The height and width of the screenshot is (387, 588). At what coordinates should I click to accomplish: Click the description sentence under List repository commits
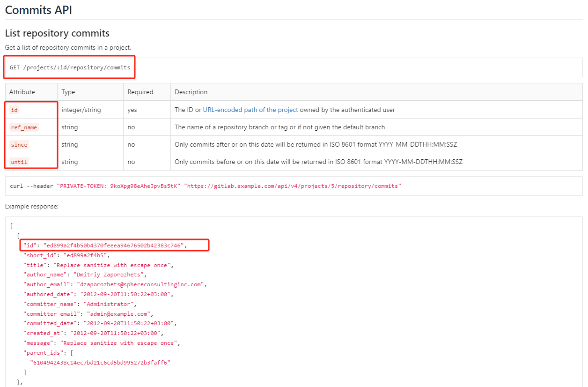click(68, 47)
